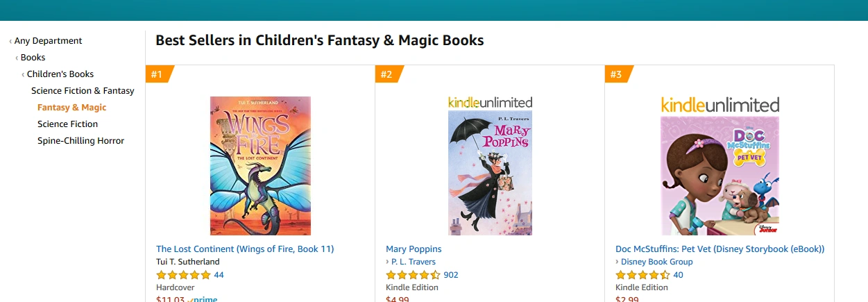This screenshot has width=868, height=302.
Task: Click the #3 rank badge
Action: coord(617,74)
